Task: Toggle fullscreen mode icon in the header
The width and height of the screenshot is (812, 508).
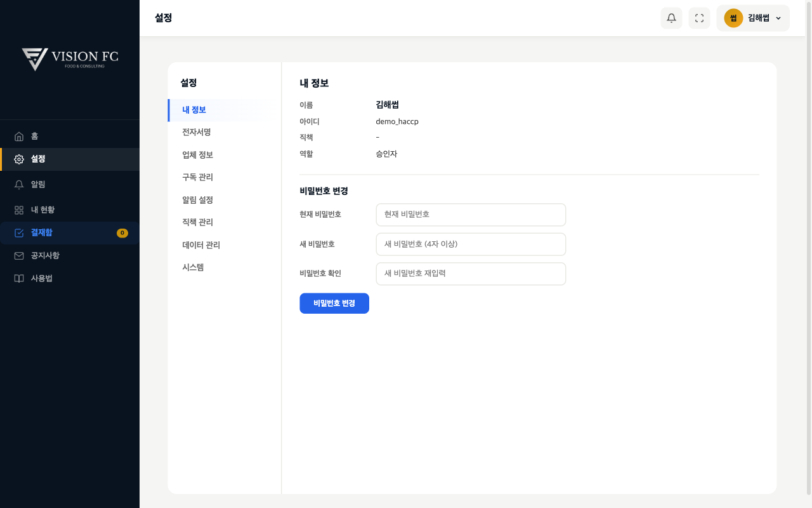Action: 699,18
